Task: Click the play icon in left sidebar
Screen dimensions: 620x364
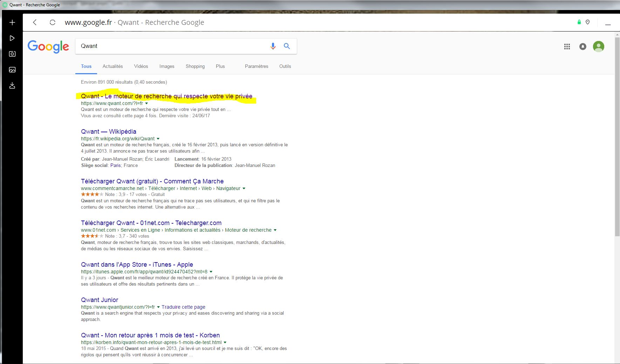Action: 12,38
